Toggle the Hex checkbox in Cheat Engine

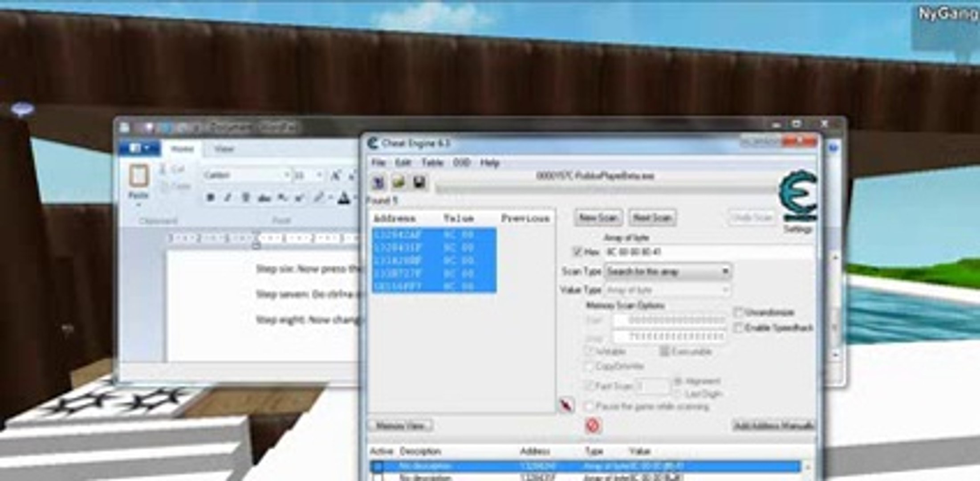point(577,252)
